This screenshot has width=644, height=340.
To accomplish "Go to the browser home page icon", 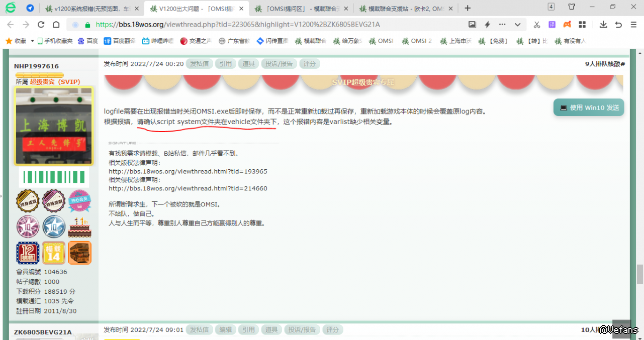I will point(56,25).
